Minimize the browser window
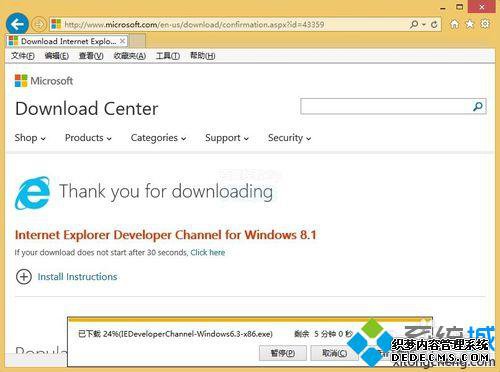Image resolution: width=500 pixels, height=372 pixels. 443,7
